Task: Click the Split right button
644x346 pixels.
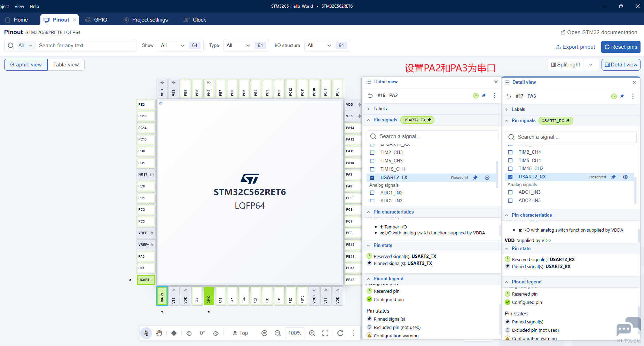Action: coord(566,65)
